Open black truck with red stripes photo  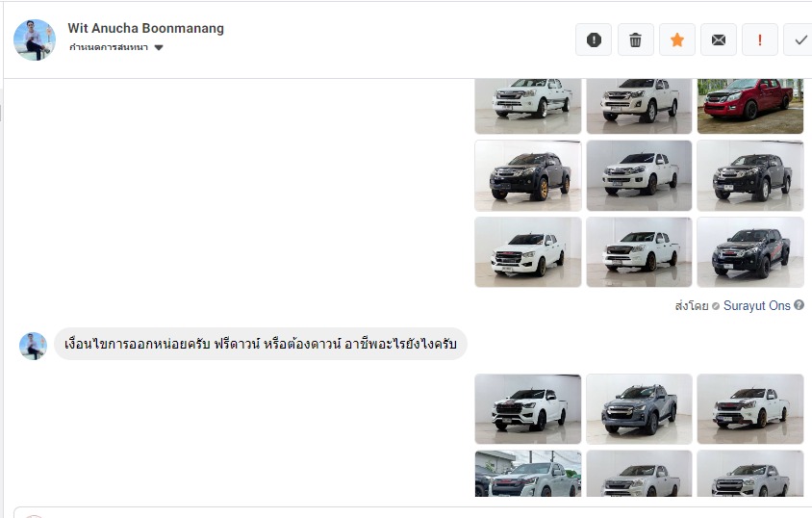tap(749, 252)
